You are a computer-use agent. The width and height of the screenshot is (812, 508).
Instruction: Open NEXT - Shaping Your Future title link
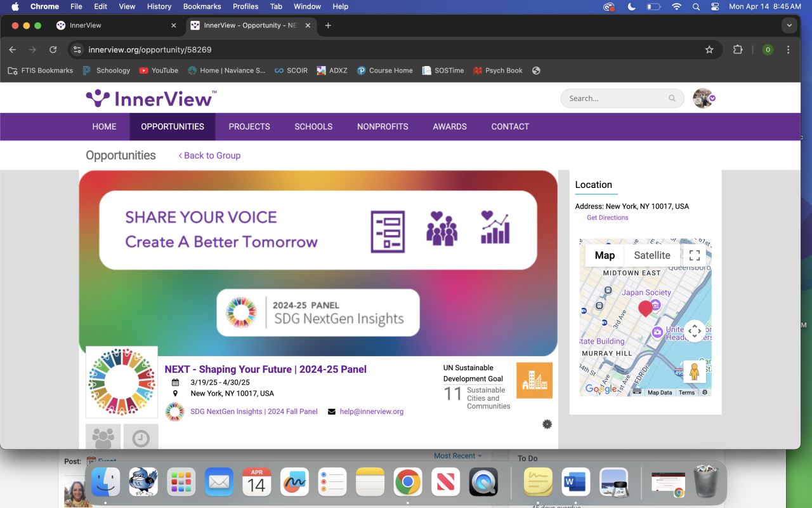pyautogui.click(x=266, y=369)
